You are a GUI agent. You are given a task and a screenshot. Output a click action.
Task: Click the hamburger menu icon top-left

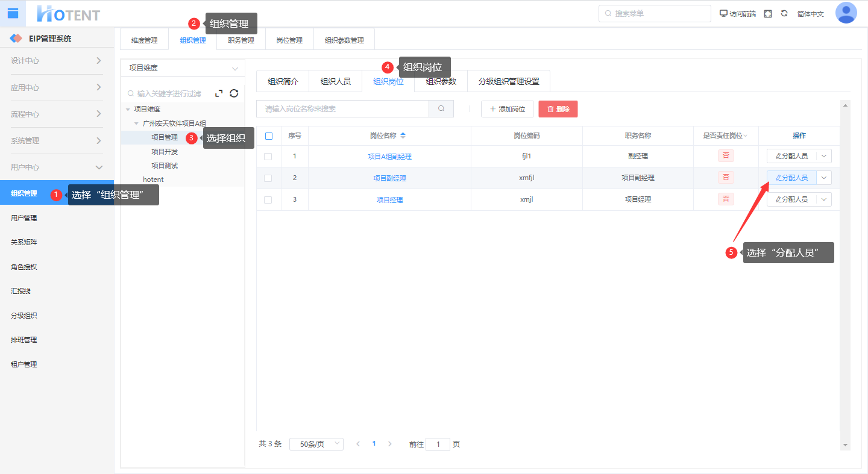click(x=13, y=13)
